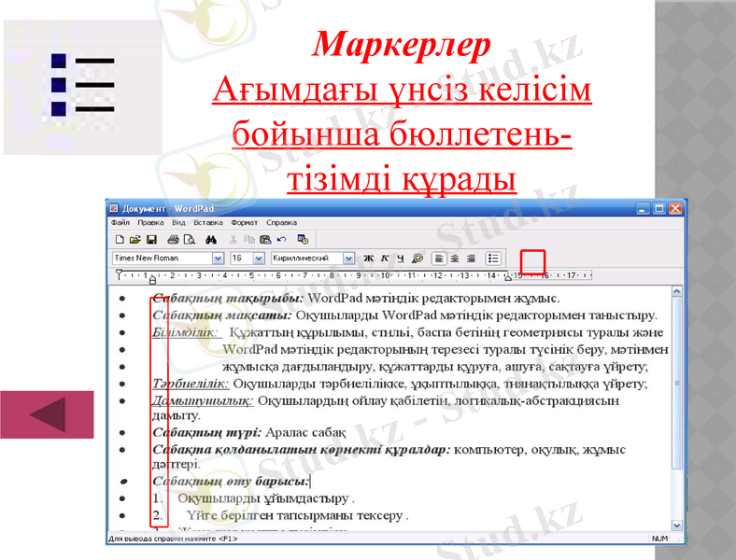
Task: Insert date and time with the toolbar icon
Action: point(303,240)
